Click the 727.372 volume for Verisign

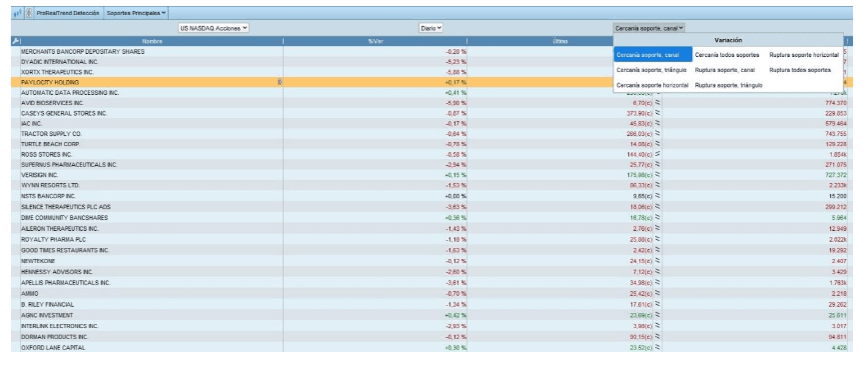pos(836,175)
